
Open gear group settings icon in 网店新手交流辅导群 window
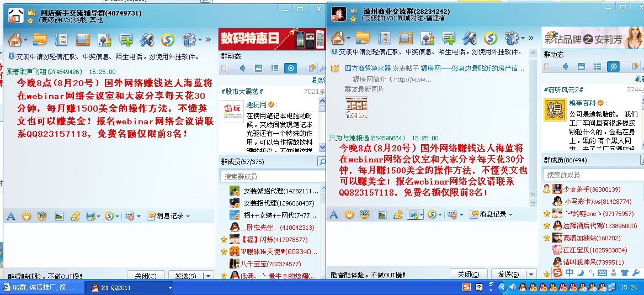pos(189,39)
